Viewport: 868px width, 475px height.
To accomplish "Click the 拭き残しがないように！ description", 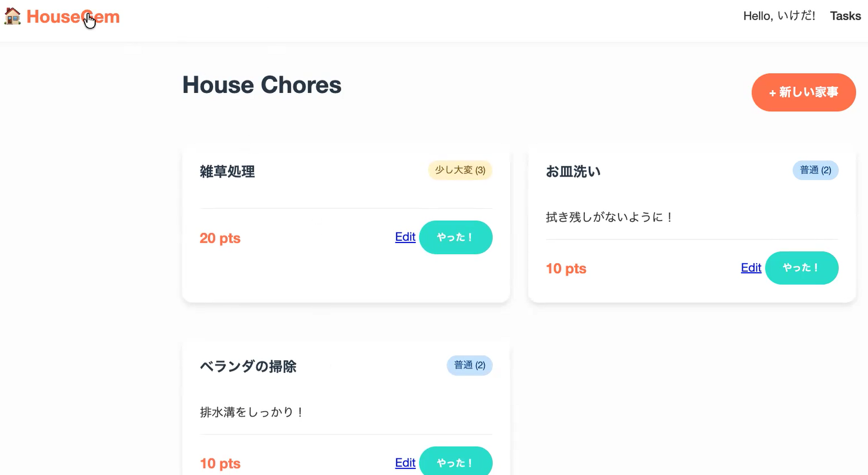I will tap(609, 217).
